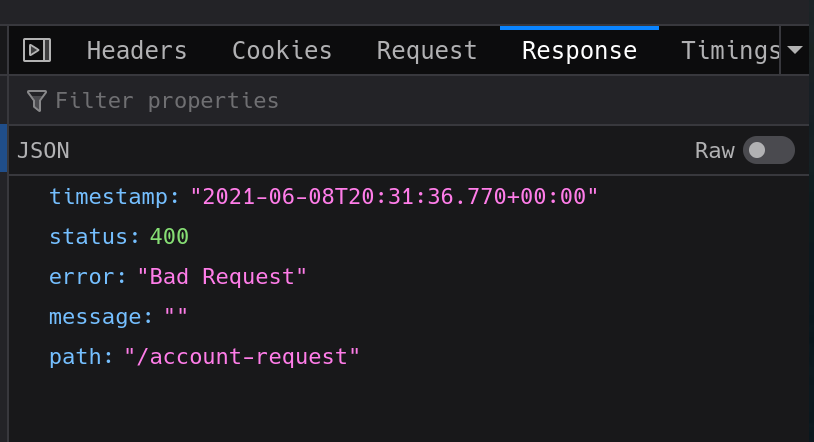This screenshot has width=814, height=442.
Task: Click the filter funnel icon
Action: [37, 100]
